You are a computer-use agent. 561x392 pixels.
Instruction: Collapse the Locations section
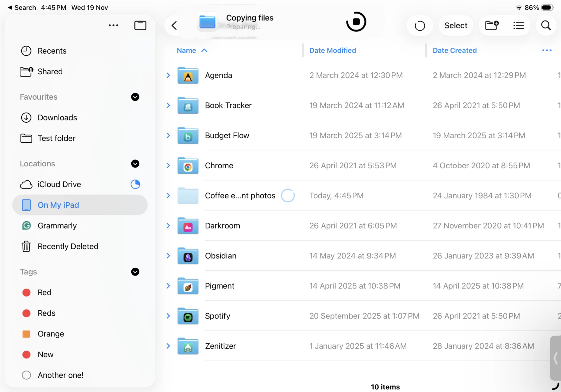point(135,164)
